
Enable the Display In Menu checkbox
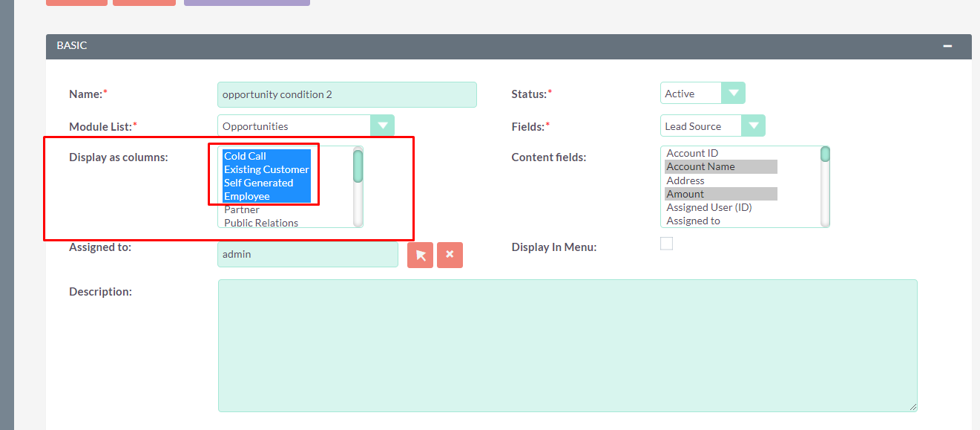pos(666,243)
